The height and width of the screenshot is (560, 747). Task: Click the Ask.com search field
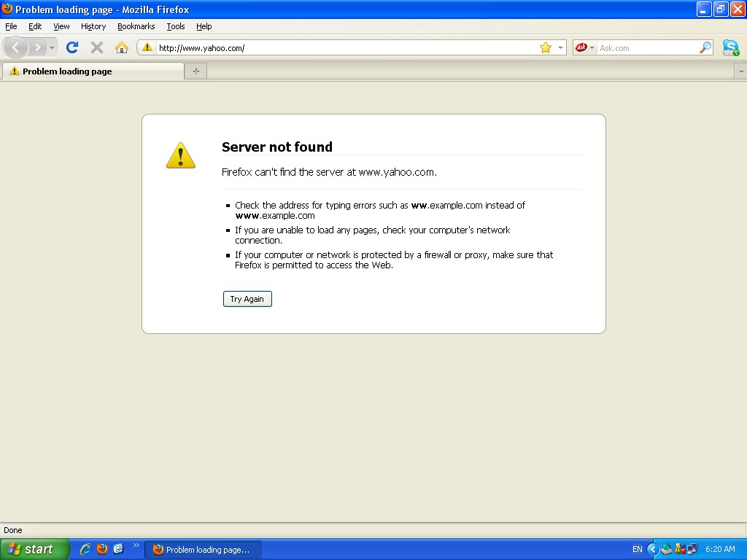tap(648, 48)
